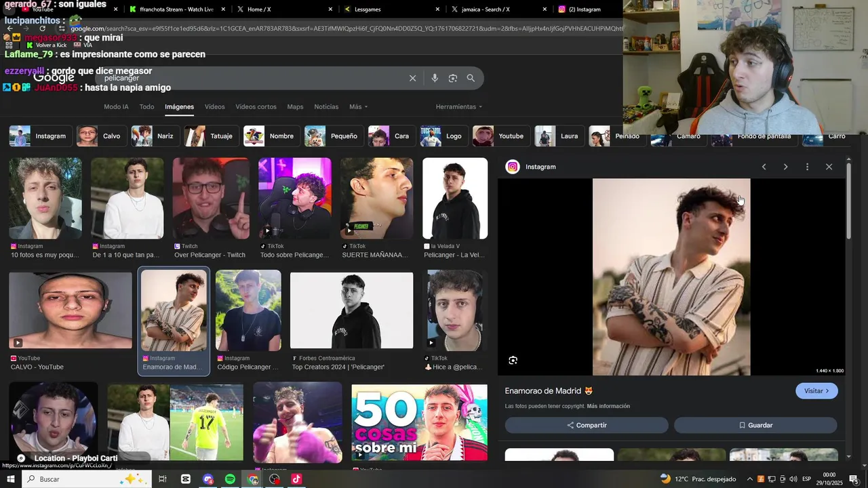The image size is (868, 488).
Task: Close the image preview panel
Action: click(829, 167)
